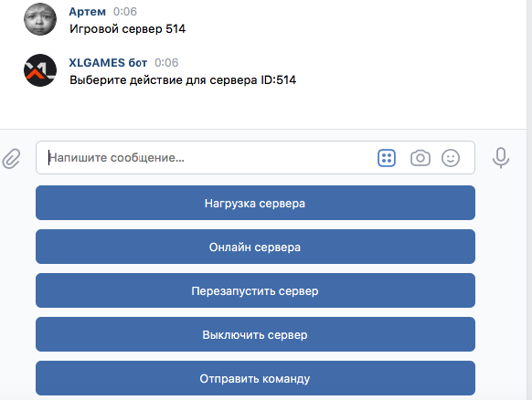Open the XLGAMES бот name link
Screen dimensions: 532x400
point(108,63)
